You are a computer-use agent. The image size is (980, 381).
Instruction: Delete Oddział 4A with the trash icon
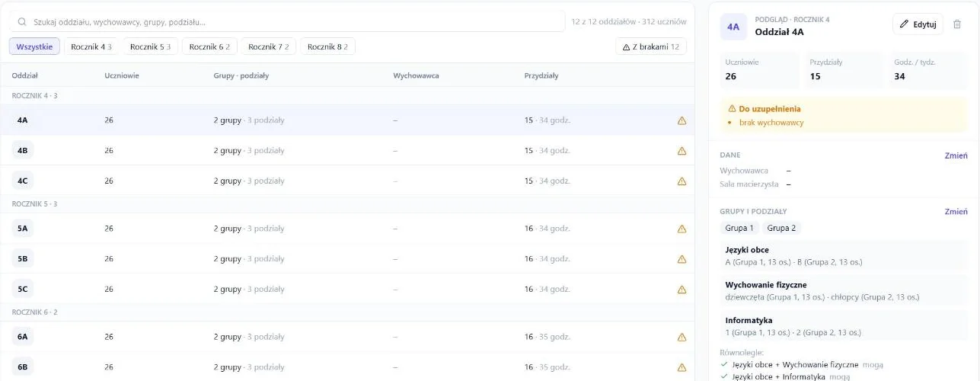pos(957,24)
